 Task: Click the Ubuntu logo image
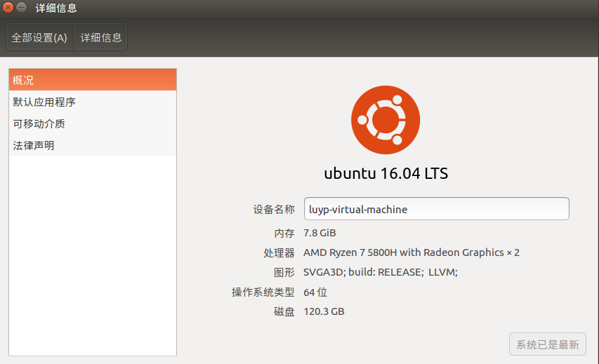pyautogui.click(x=386, y=120)
